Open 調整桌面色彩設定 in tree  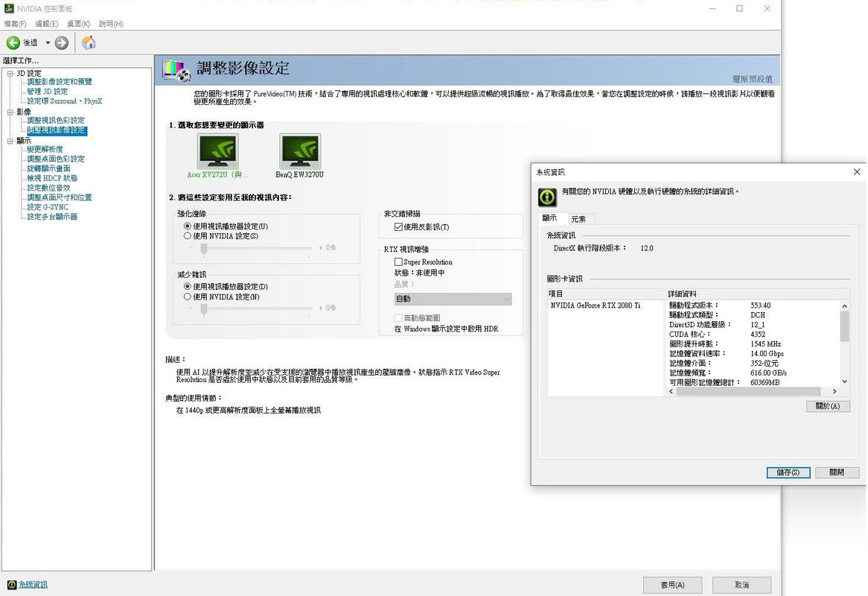tap(56, 159)
